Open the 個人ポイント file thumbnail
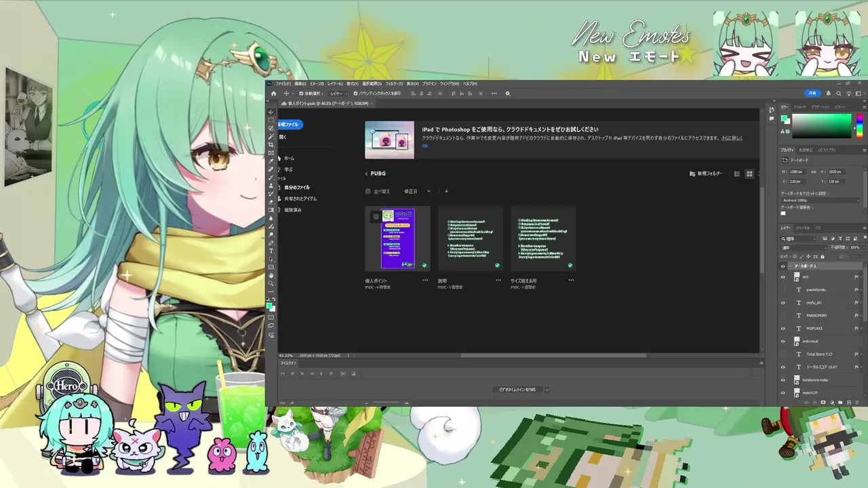This screenshot has width=868, height=488. coord(398,239)
